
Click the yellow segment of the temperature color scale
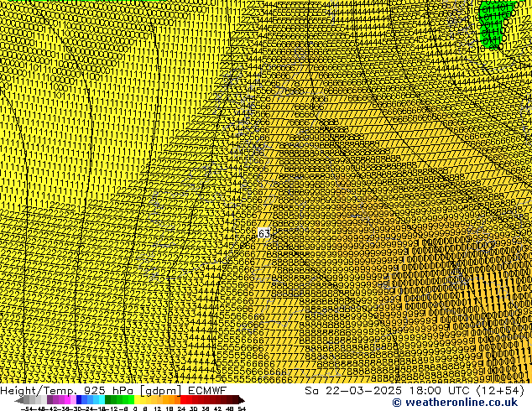(137, 399)
